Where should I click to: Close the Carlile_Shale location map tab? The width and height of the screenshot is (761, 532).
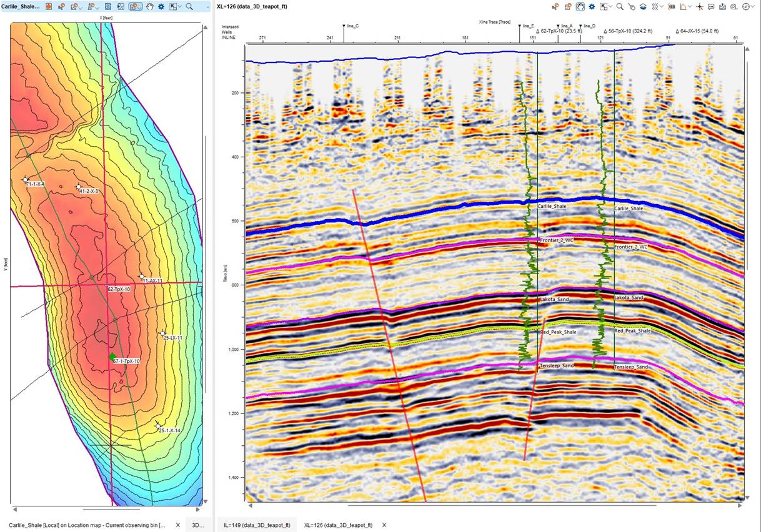[x=177, y=525]
